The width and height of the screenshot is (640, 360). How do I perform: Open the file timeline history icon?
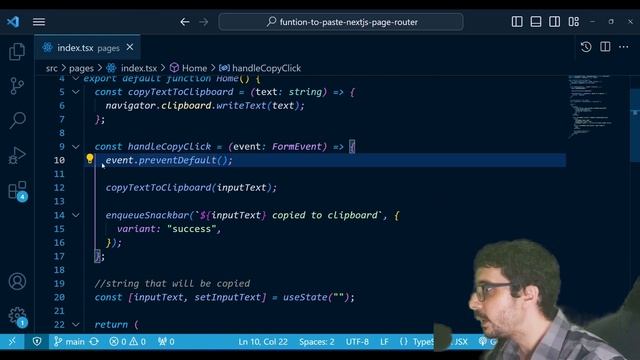pyautogui.click(x=586, y=47)
